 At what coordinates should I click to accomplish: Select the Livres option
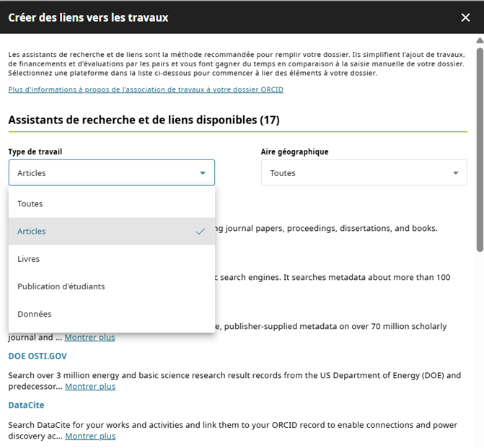[x=29, y=259]
